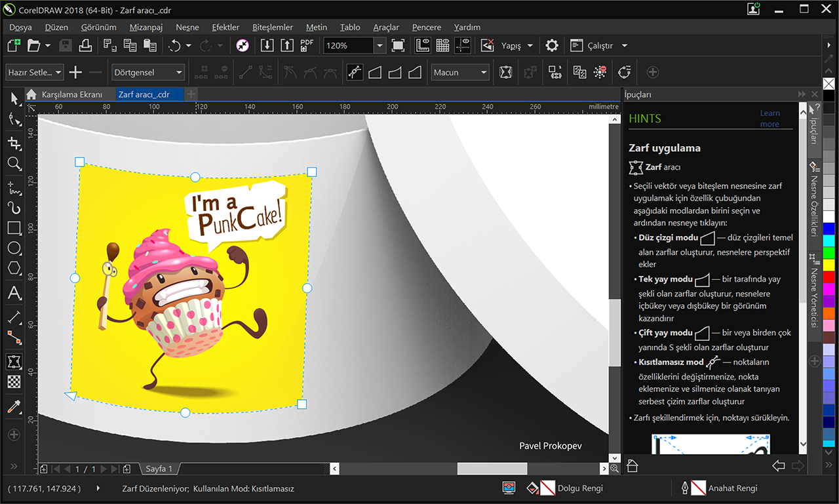839x504 pixels.
Task: Select the Polygon tool
Action: tap(14, 269)
